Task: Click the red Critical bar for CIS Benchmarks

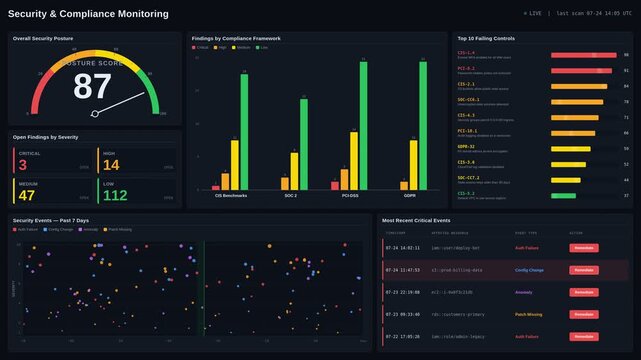Action: [x=216, y=188]
